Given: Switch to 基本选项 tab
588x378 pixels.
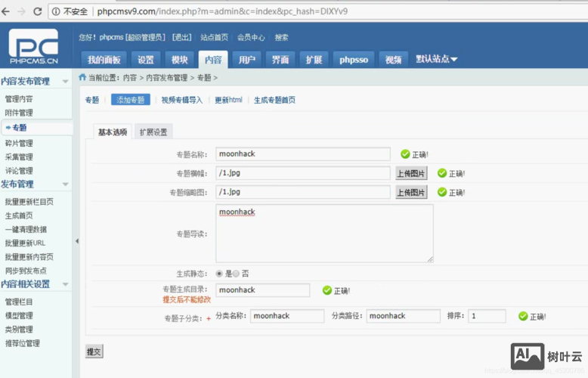Looking at the screenshot, I should pyautogui.click(x=113, y=132).
